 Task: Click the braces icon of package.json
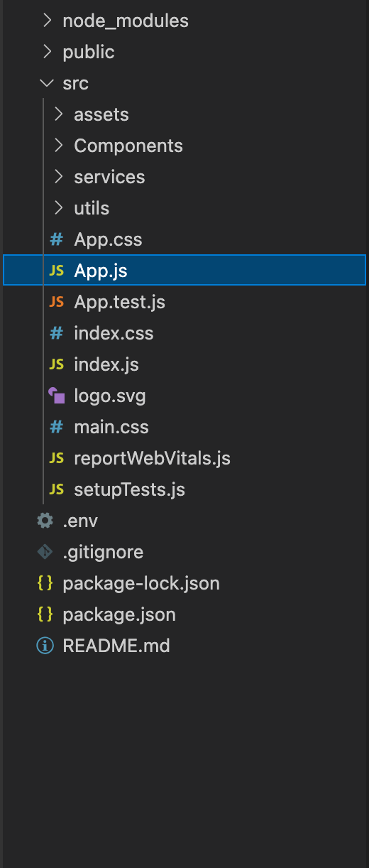(45, 614)
